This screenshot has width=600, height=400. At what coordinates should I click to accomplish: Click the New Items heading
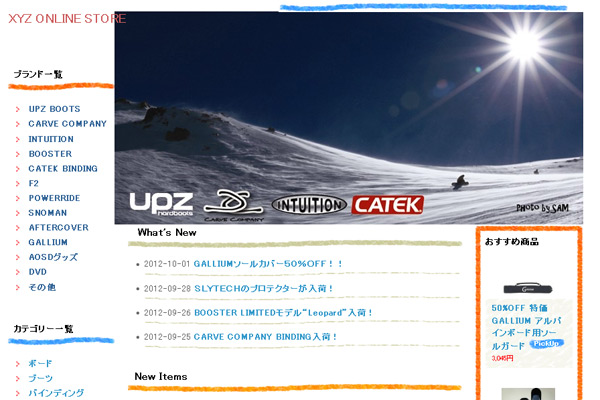(161, 377)
